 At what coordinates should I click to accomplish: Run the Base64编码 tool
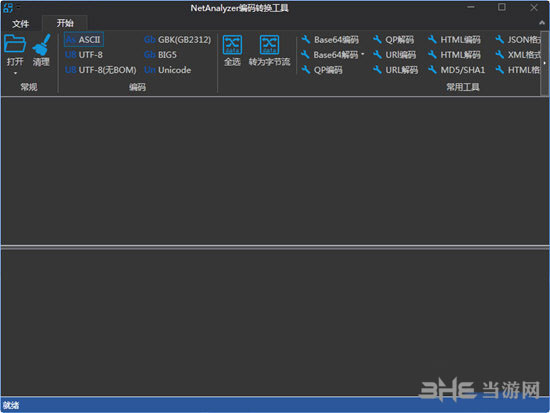(x=330, y=40)
